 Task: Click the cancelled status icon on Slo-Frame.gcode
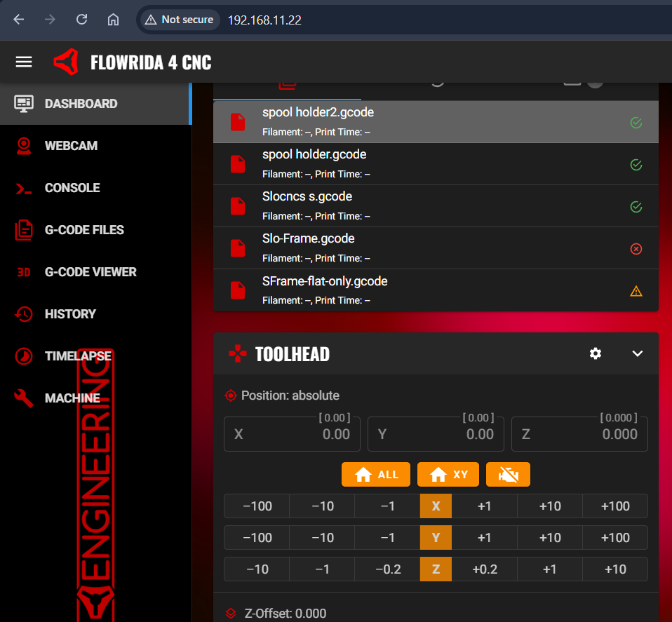[636, 249]
